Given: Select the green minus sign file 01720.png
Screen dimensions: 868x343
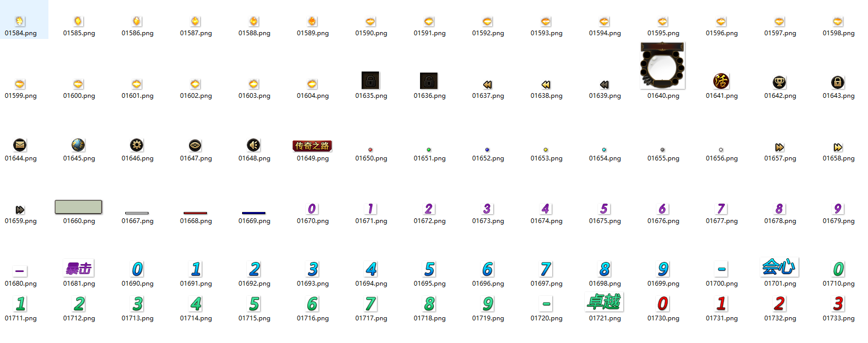Looking at the screenshot, I should (546, 304).
